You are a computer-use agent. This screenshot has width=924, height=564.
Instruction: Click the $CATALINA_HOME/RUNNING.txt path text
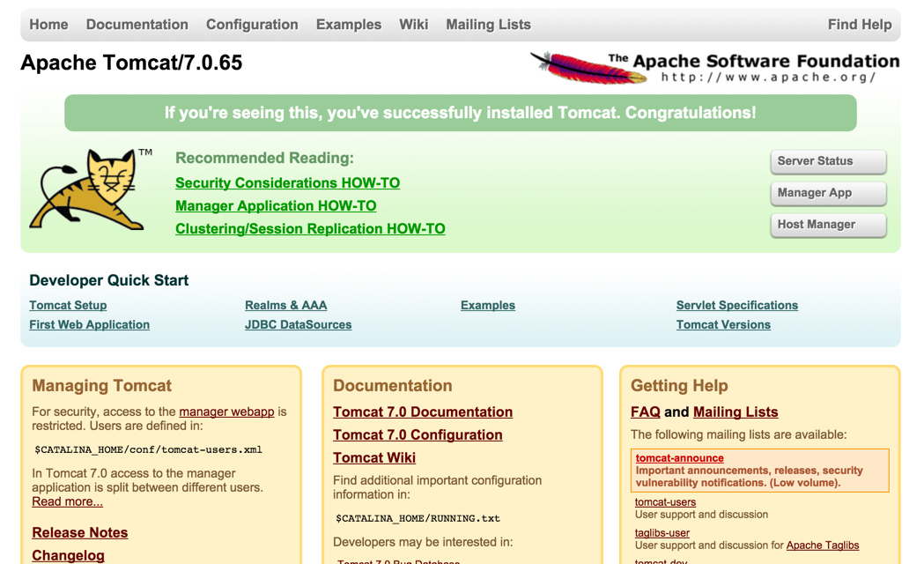418,519
